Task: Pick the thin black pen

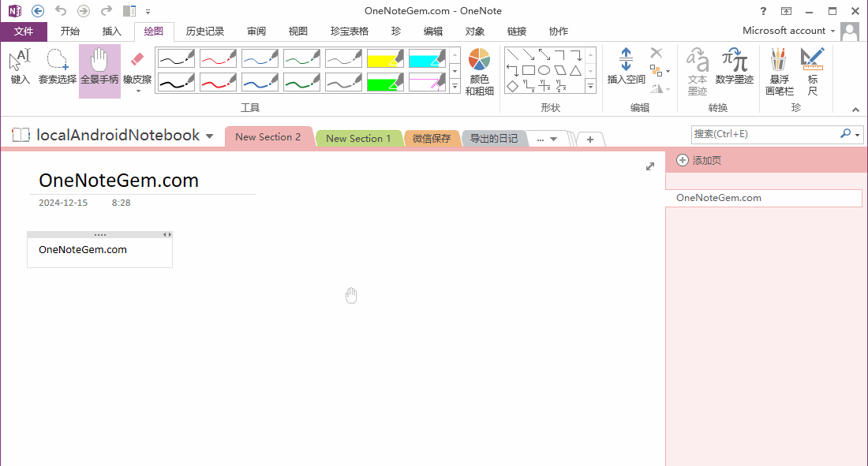Action: 176,58
